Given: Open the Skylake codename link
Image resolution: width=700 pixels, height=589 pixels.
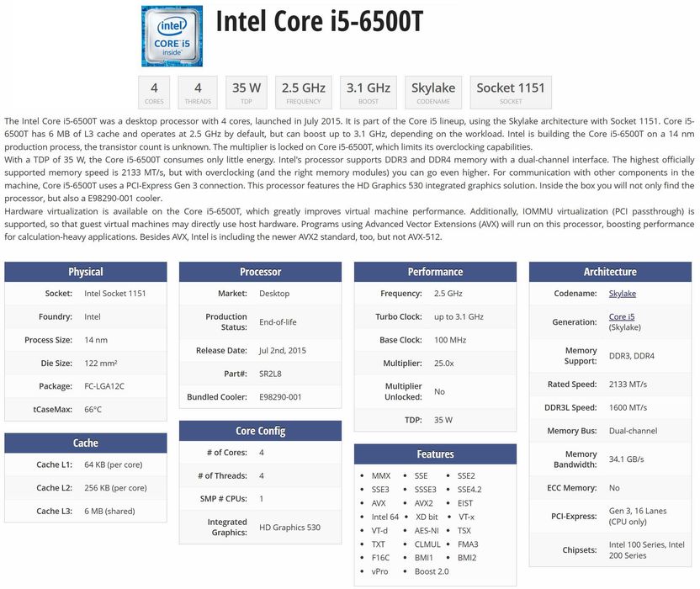Looking at the screenshot, I should click(x=623, y=294).
